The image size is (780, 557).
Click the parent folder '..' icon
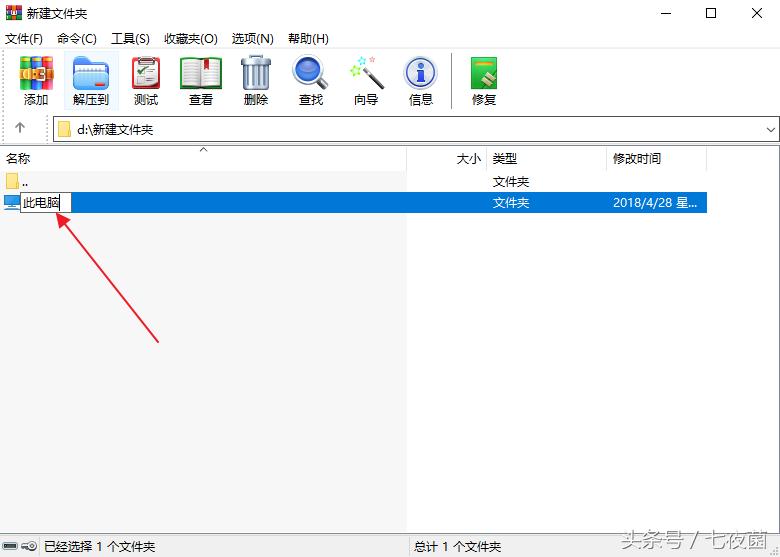point(12,181)
